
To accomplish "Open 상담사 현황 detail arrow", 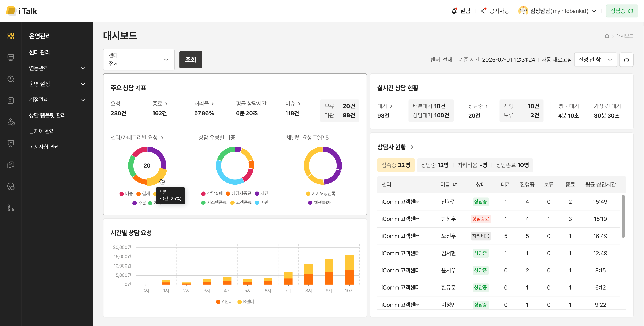I will pyautogui.click(x=412, y=147).
